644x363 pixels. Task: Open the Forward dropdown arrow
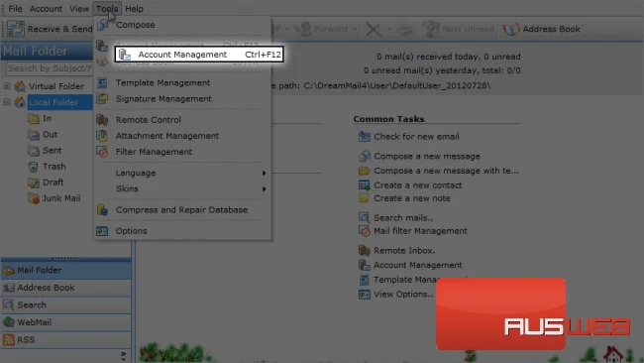click(x=355, y=29)
